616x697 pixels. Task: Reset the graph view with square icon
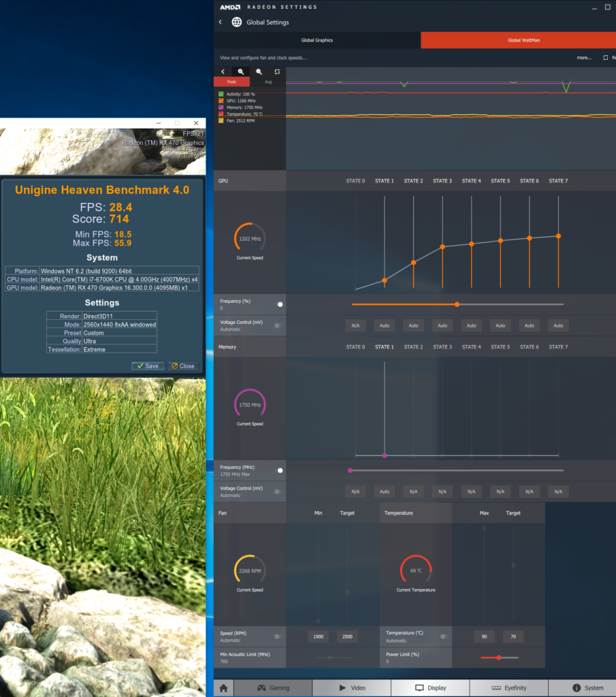(x=277, y=71)
